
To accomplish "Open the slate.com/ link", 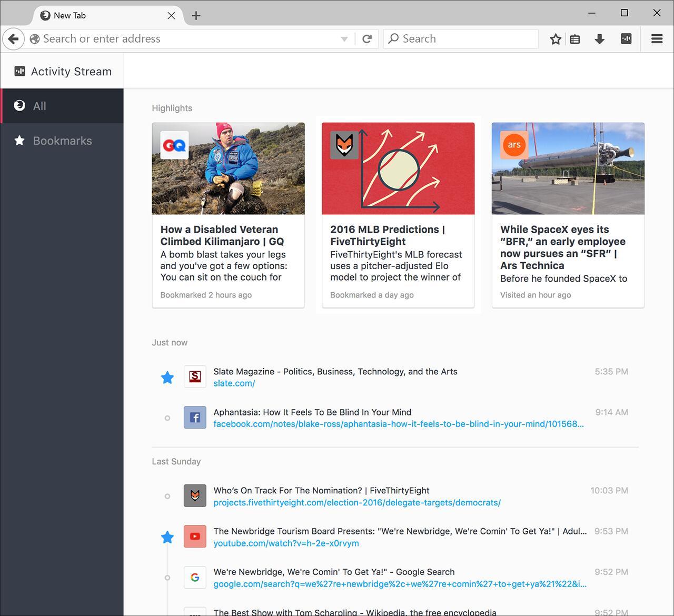I will pyautogui.click(x=234, y=383).
